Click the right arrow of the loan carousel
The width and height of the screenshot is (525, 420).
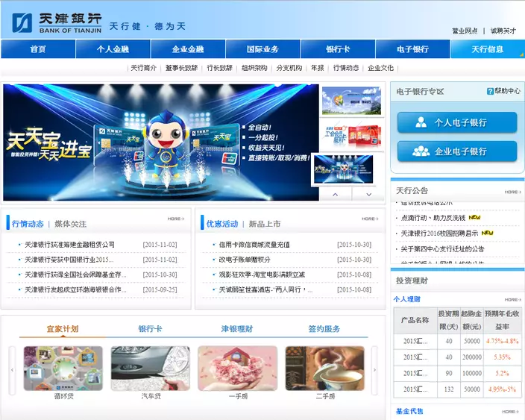[374, 369]
